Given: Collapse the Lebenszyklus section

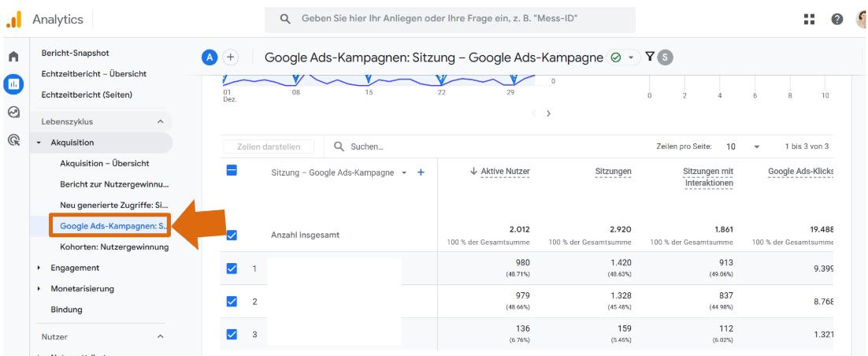Looking at the screenshot, I should tap(161, 122).
